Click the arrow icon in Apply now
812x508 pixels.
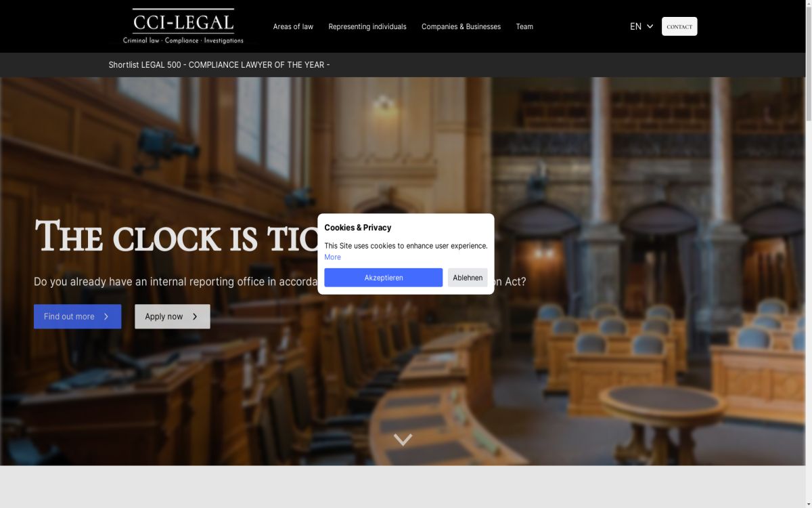pos(195,316)
